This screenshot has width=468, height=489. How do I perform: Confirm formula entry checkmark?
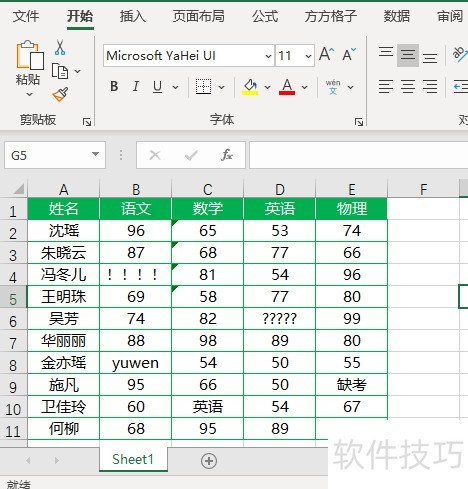tap(191, 155)
